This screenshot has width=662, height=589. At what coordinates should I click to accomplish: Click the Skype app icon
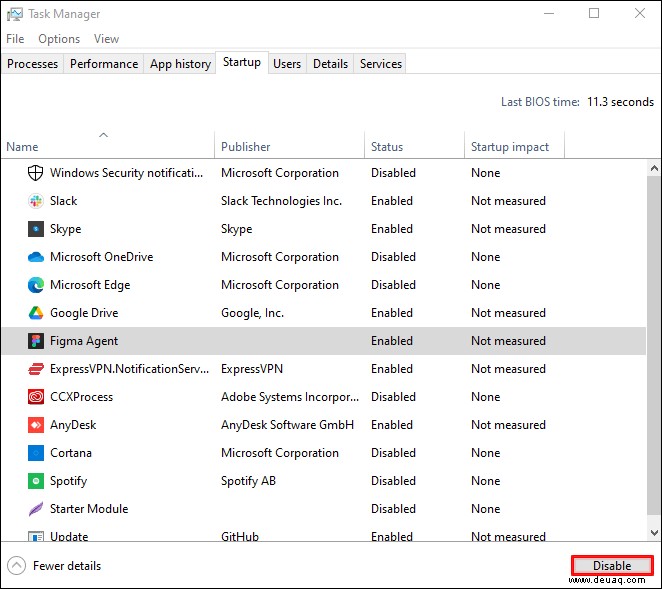tap(36, 229)
